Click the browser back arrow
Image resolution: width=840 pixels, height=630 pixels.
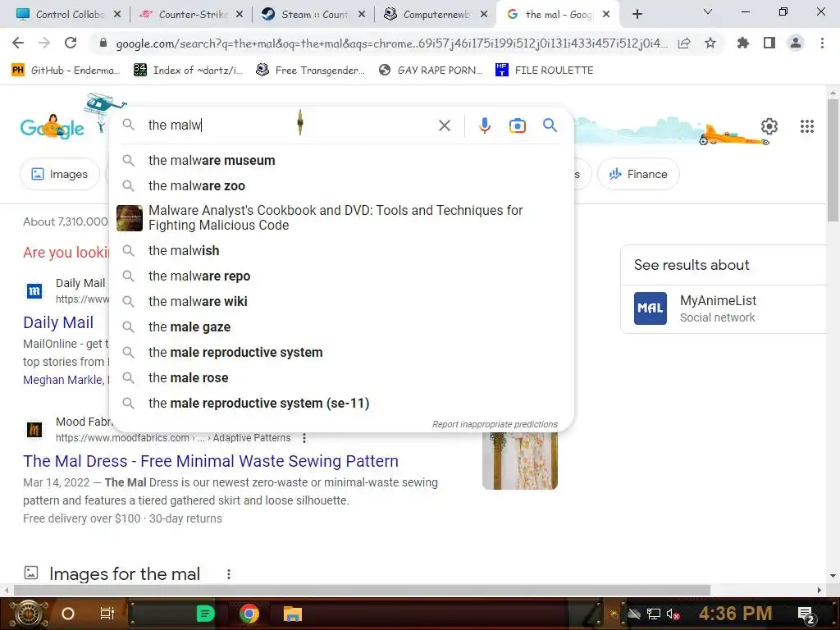(x=18, y=43)
